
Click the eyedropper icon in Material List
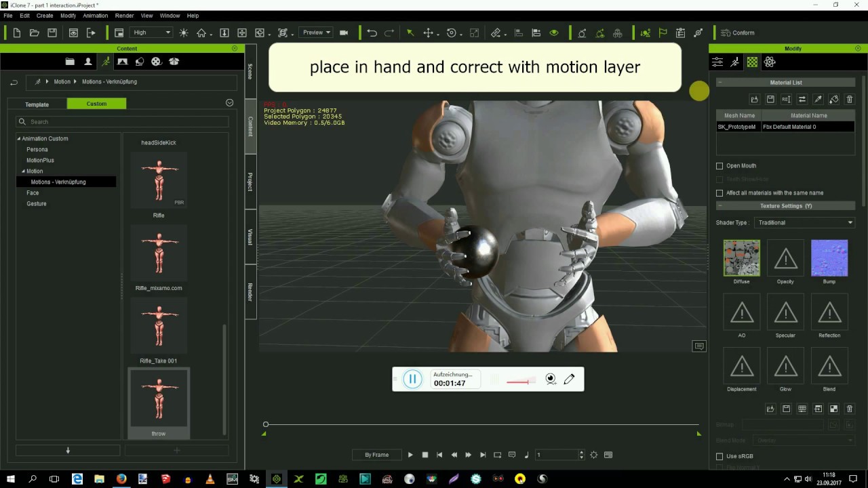pyautogui.click(x=818, y=100)
